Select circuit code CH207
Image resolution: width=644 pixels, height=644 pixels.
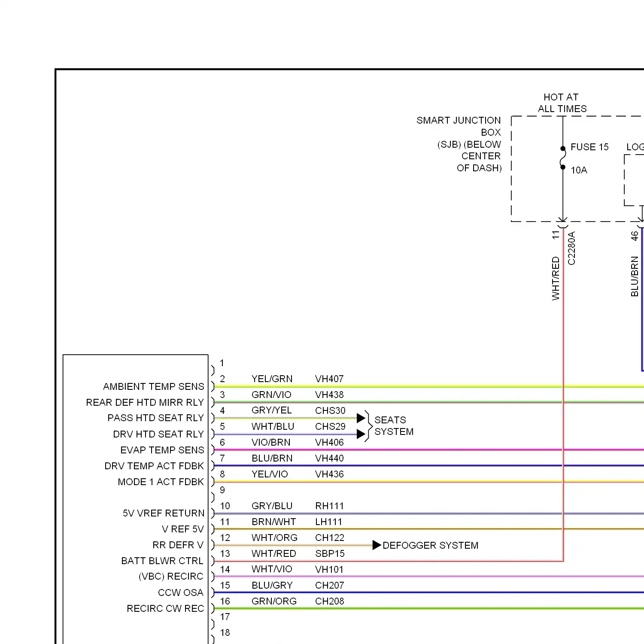329,585
